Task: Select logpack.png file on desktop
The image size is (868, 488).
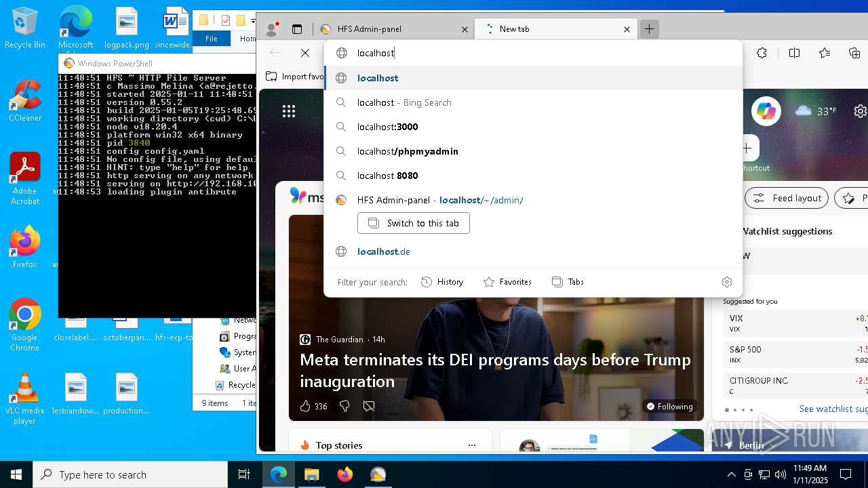Action: click(127, 28)
